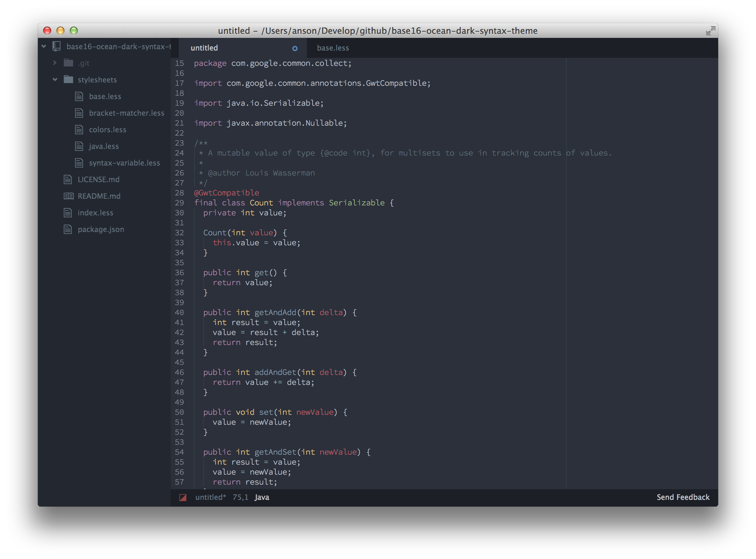Click the package.json file icon
The image size is (756, 559).
click(68, 229)
